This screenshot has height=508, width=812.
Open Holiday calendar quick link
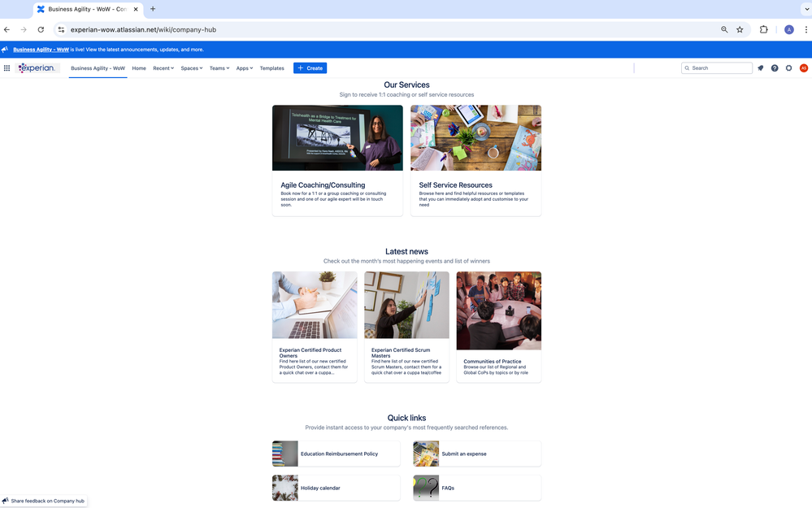[x=336, y=488]
